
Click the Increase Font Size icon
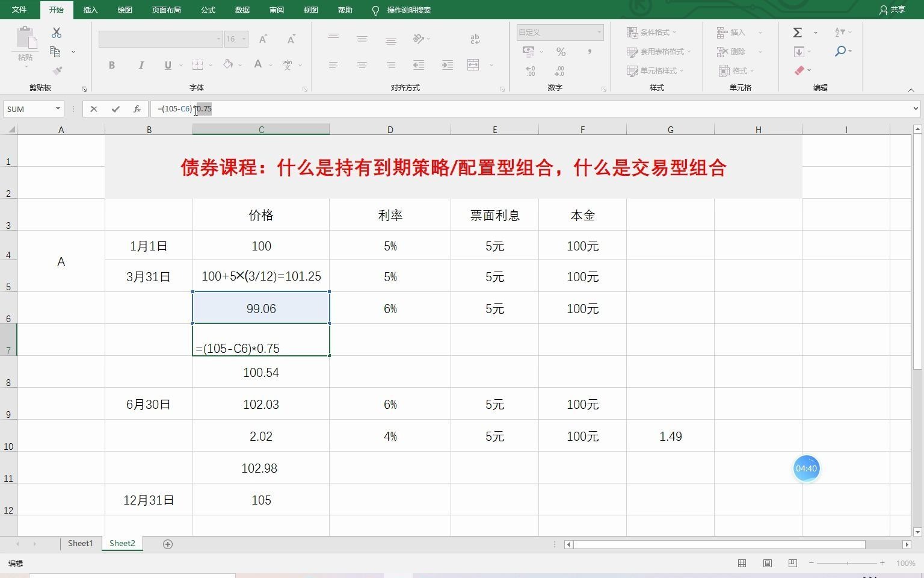click(x=263, y=39)
